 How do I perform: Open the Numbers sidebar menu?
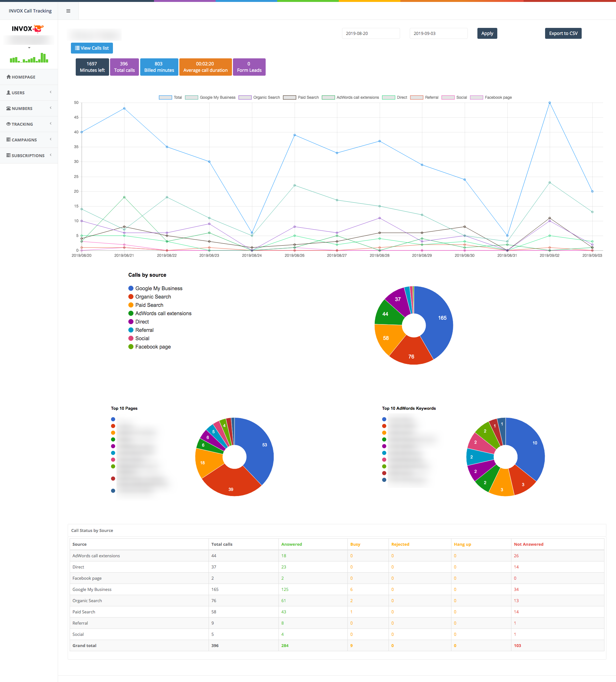click(22, 109)
